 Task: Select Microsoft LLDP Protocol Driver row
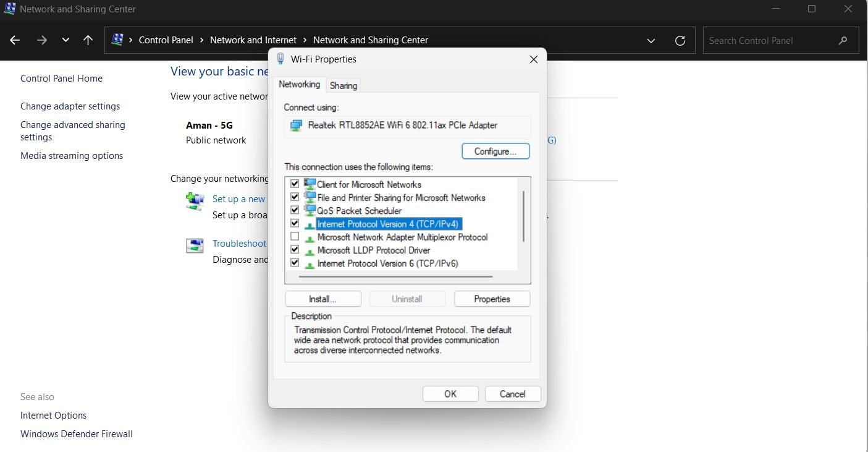click(374, 250)
